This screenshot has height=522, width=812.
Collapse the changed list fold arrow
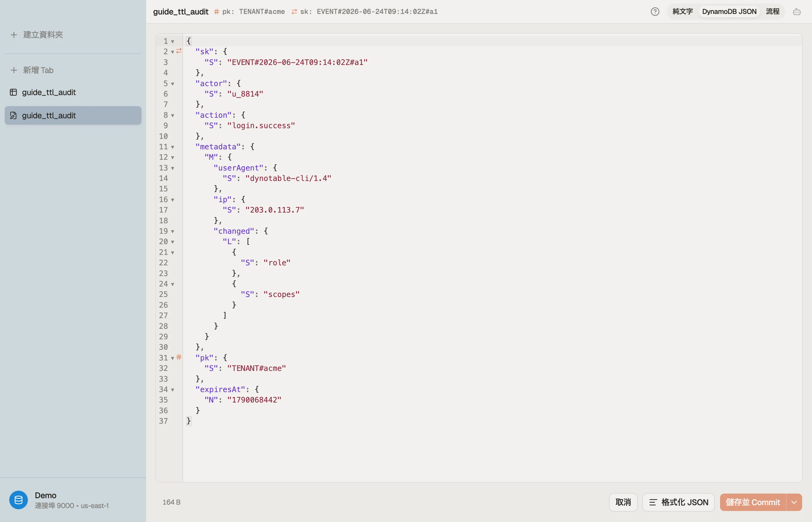[173, 231]
